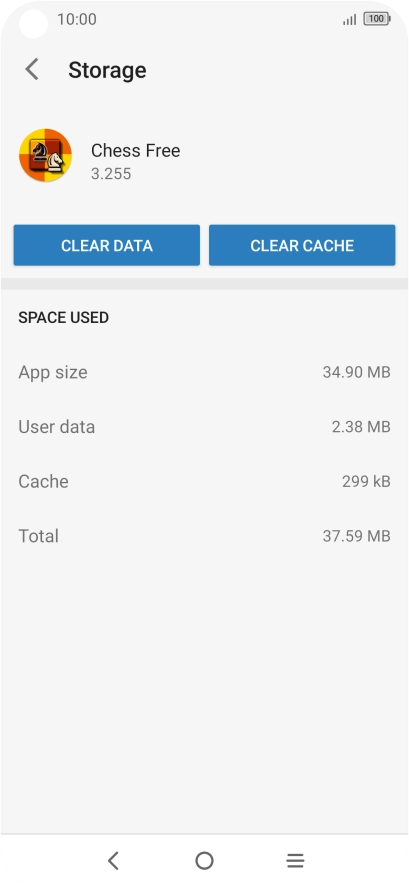Select the Cache row
The image size is (409, 888).
[x=204, y=481]
